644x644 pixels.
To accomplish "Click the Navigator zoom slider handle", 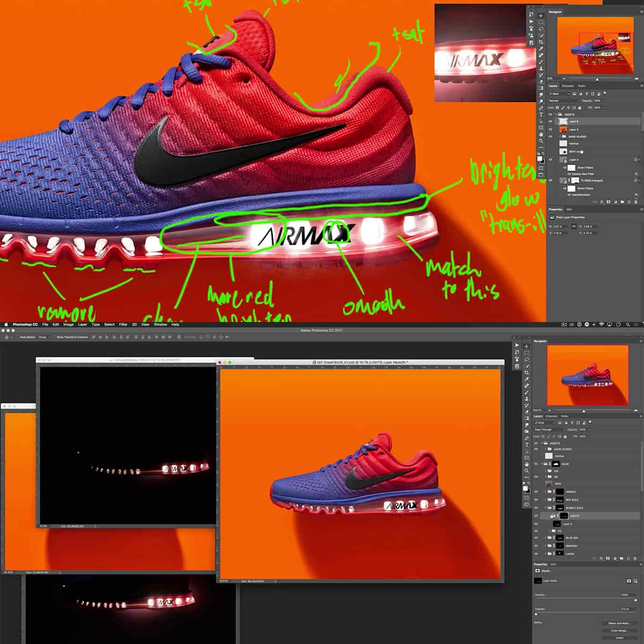I will tap(583, 411).
